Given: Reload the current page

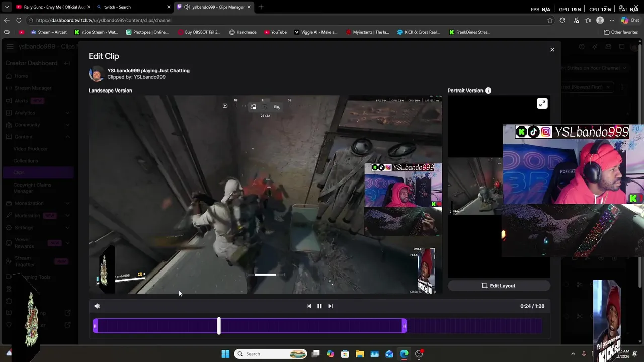Looking at the screenshot, I should (x=19, y=20).
